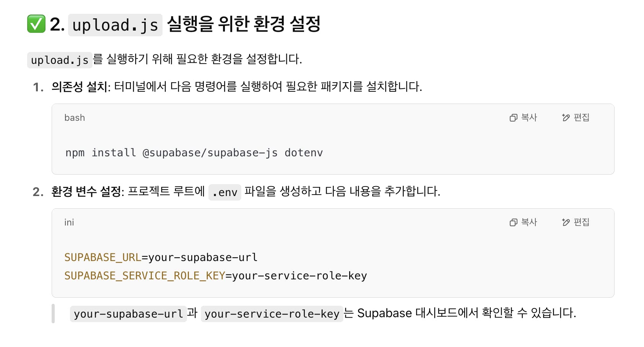Click the pencil edit icon in the ini block
The image size is (644, 347).
[566, 222]
